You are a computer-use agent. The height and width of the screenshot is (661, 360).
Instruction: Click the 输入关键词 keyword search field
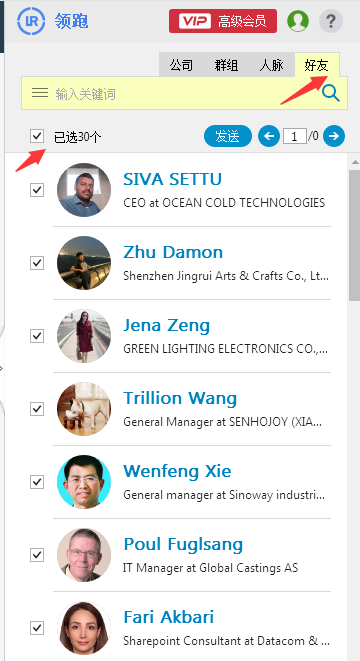point(184,93)
